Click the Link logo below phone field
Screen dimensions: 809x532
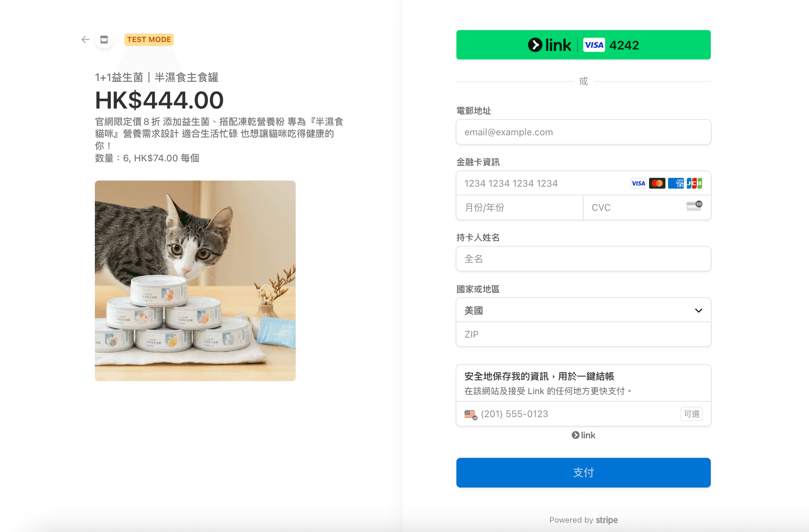click(583, 435)
